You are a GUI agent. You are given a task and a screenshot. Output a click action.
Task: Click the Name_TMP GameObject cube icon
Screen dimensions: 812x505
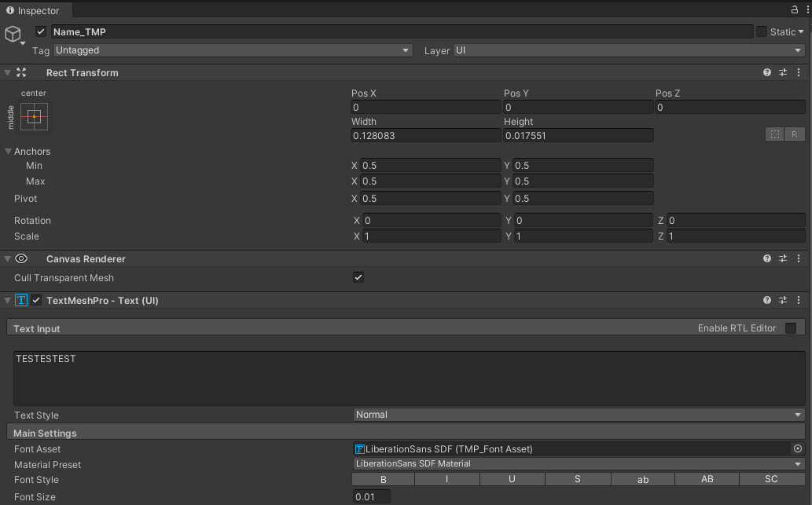[x=13, y=33]
